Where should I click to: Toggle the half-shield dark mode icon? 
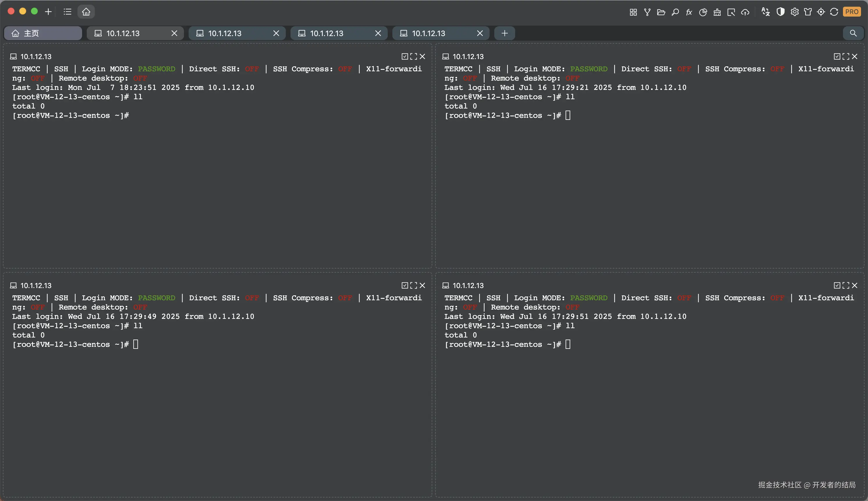(x=780, y=12)
